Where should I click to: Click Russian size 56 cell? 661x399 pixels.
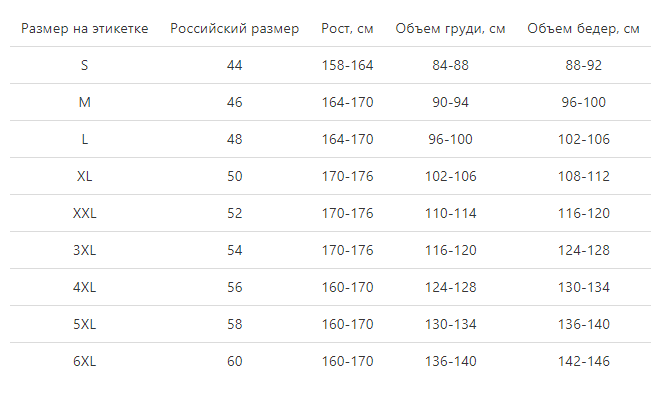point(234,288)
